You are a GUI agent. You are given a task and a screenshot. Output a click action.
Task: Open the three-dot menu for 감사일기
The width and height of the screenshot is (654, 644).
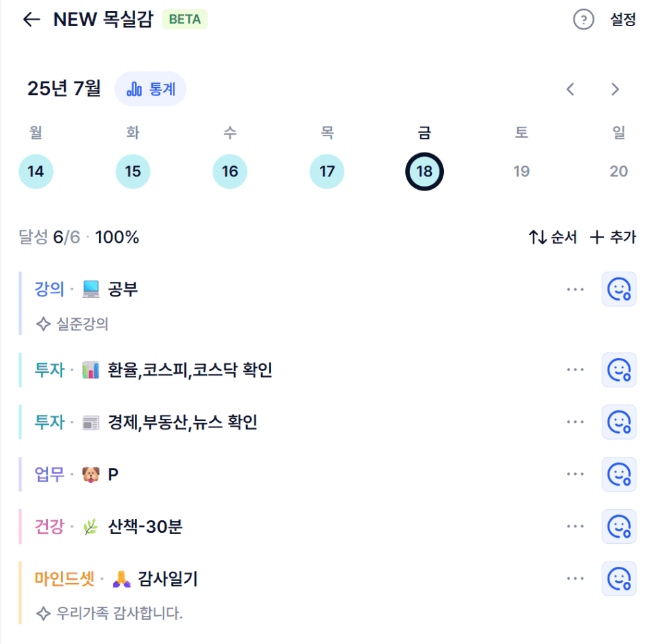[x=575, y=579]
